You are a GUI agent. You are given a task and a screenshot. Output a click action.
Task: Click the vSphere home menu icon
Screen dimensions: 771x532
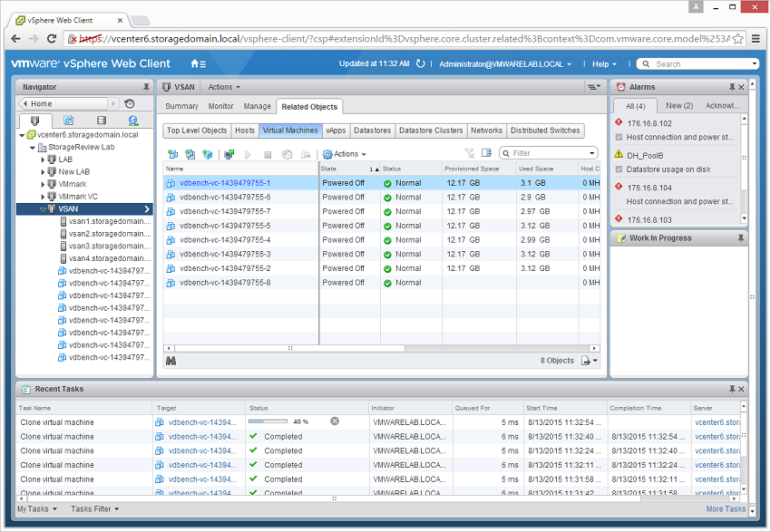pos(198,64)
